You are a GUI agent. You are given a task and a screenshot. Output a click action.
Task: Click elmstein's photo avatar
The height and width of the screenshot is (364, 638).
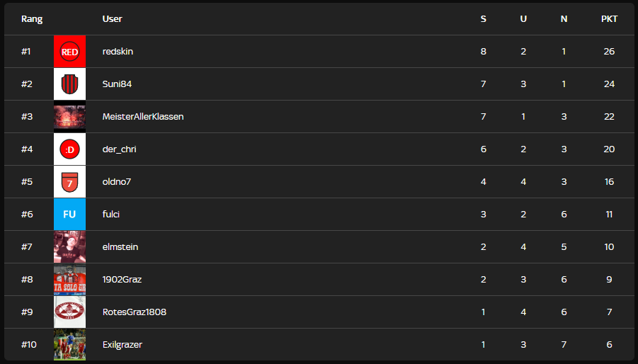click(69, 247)
